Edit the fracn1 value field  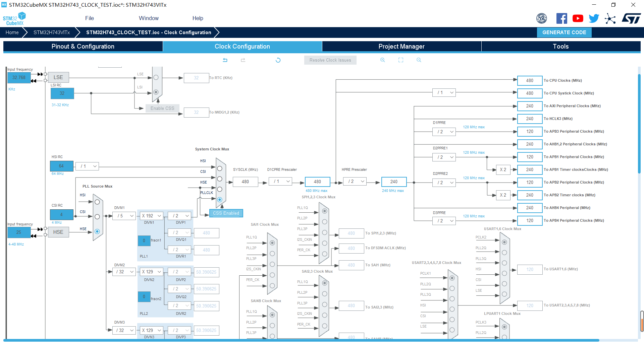pyautogui.click(x=144, y=240)
